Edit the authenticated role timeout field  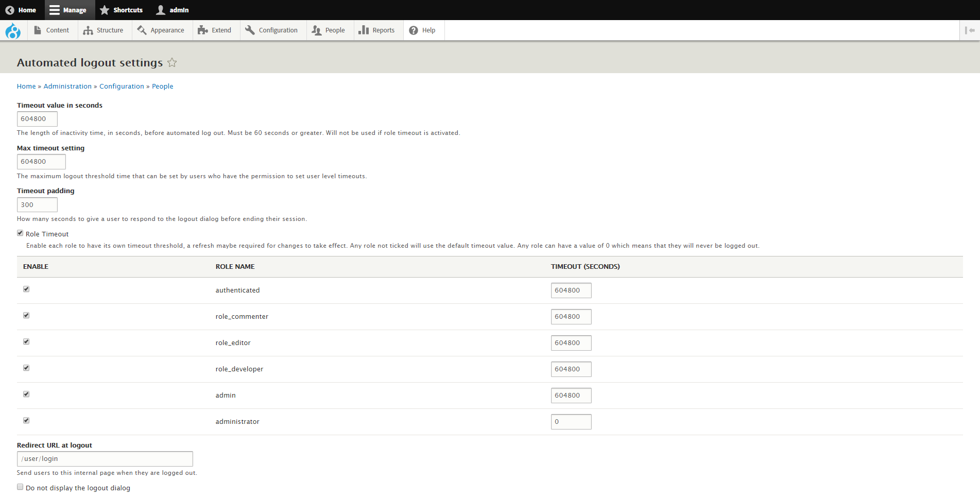(571, 290)
